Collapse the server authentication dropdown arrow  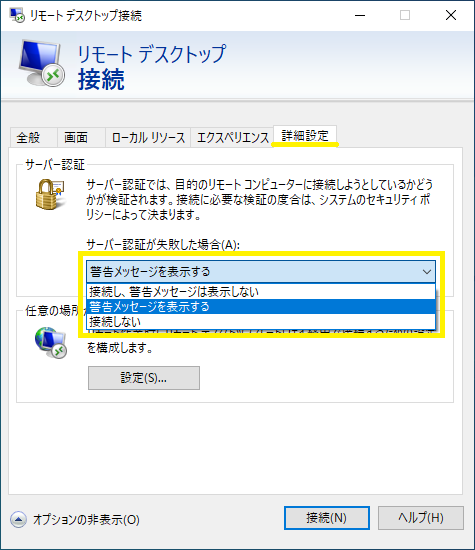point(427,271)
